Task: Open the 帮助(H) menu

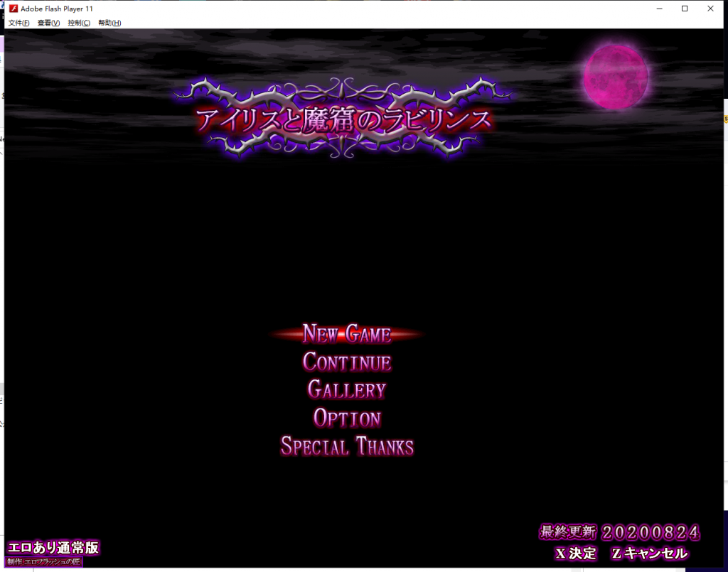Action: click(109, 23)
